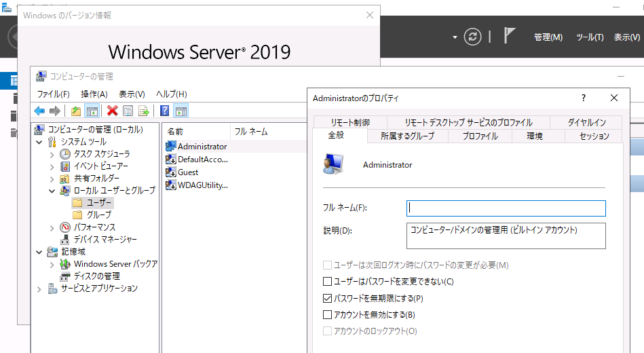Click the 説明(D) description field
The image size is (644, 353).
point(506,236)
